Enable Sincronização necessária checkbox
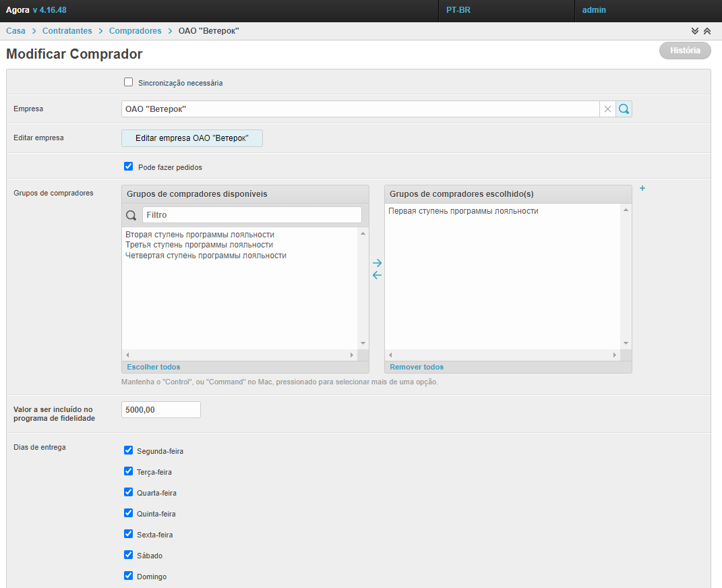The image size is (722, 588). click(x=129, y=82)
